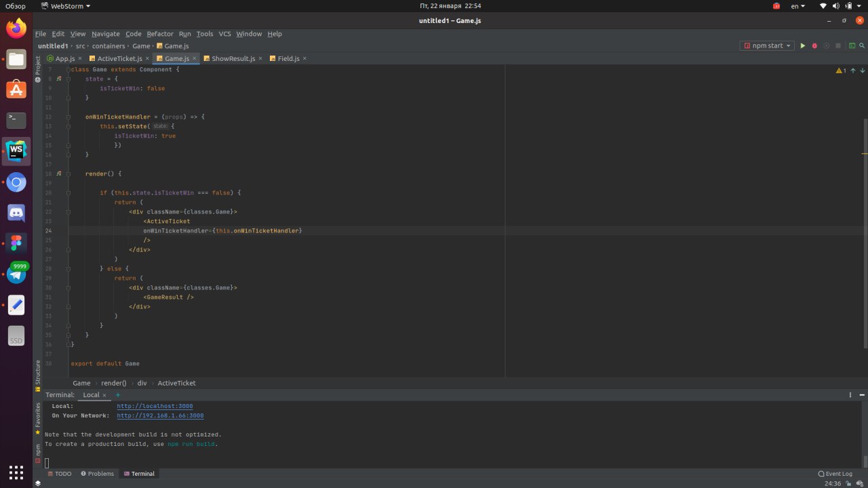Switch to the ActiveTicket.js tab
The width and height of the screenshot is (868, 488).
click(119, 59)
